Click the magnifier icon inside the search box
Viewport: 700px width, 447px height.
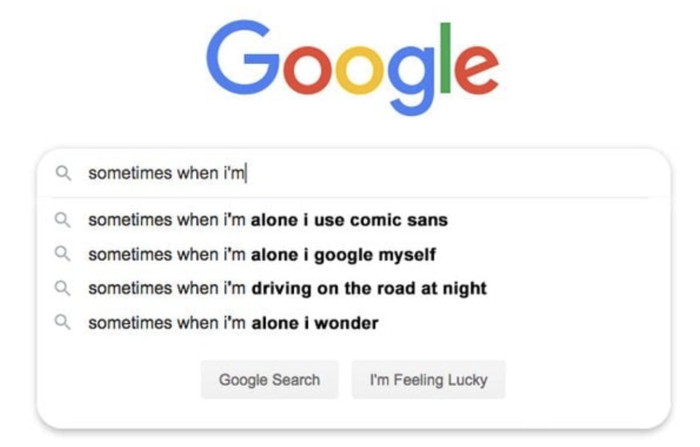[63, 173]
